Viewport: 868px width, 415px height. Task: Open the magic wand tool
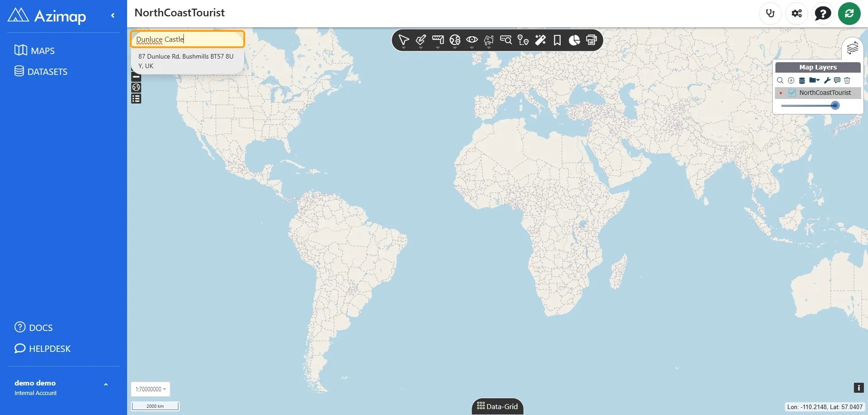(x=540, y=40)
